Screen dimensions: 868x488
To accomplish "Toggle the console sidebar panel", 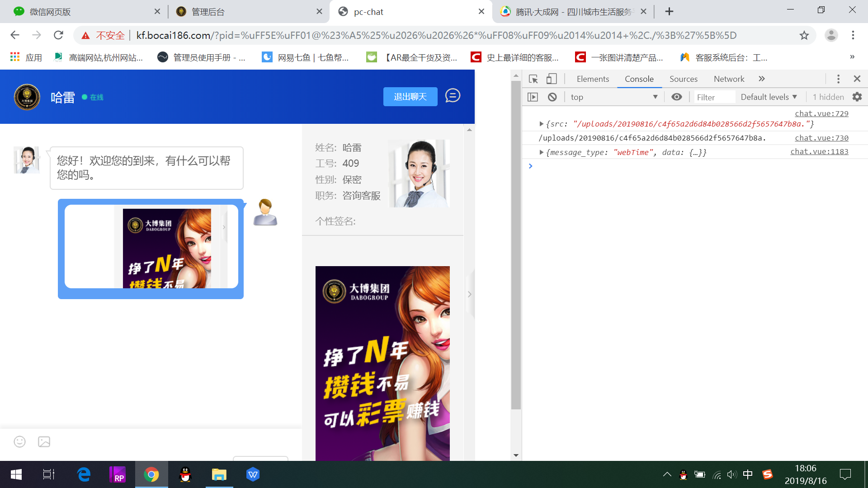I will tap(533, 97).
